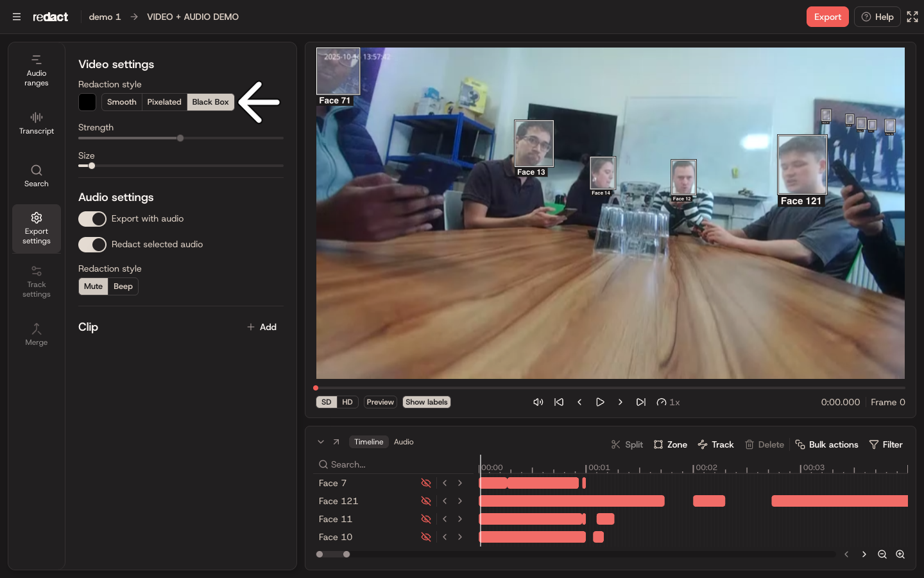924x578 pixels.
Task: Select Smooth redaction style
Action: point(122,102)
